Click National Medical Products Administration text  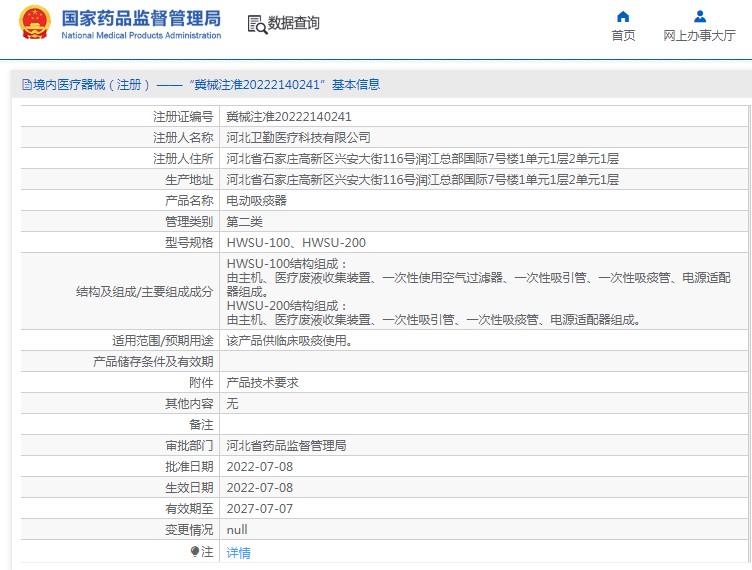141,35
